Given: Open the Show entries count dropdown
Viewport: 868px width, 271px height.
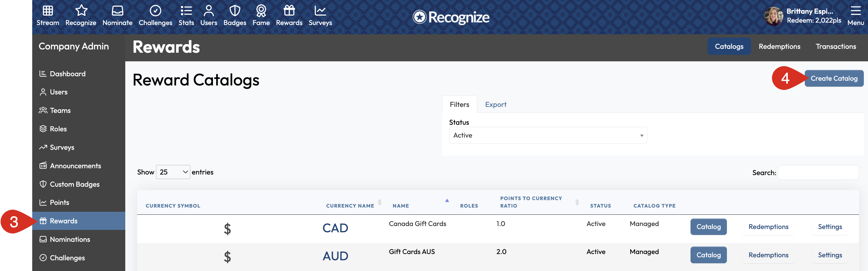Looking at the screenshot, I should pos(173,172).
